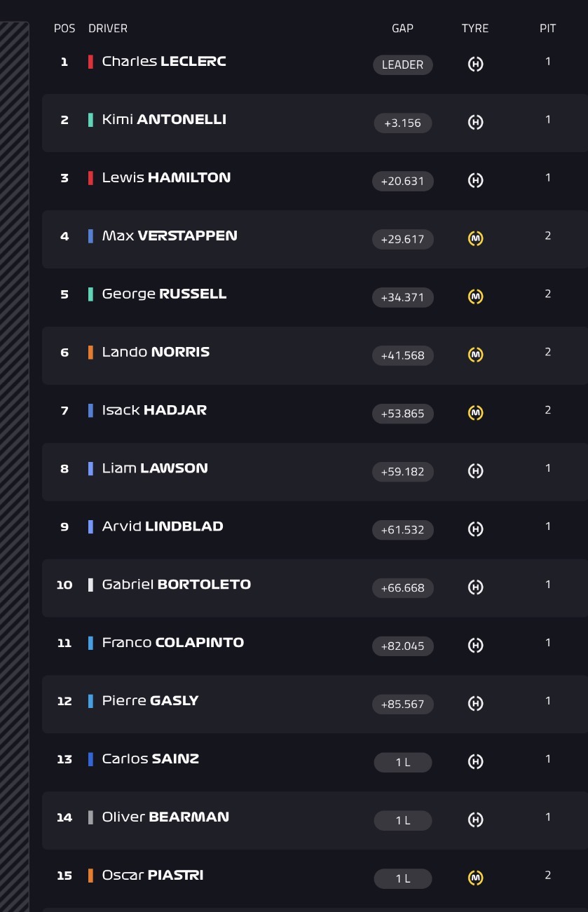This screenshot has width=588, height=912.
Task: Click Norris's yellow medium tyre icon
Action: tap(475, 355)
